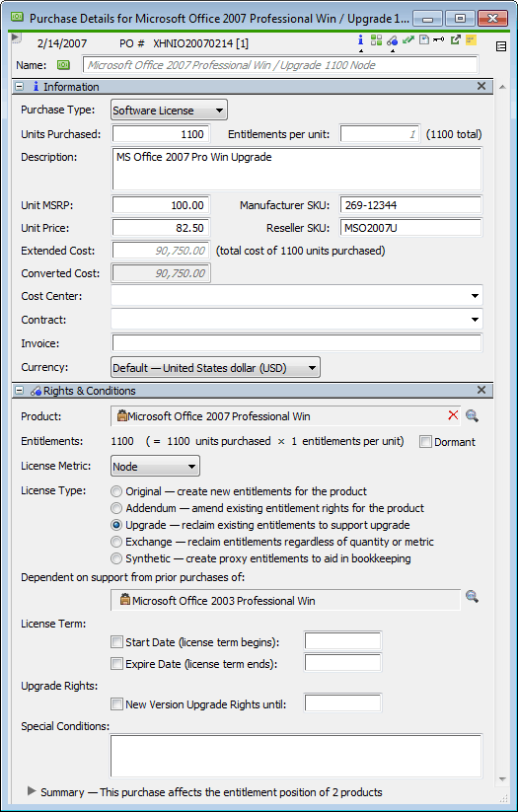Screen dimensions: 518x812
Task: Close the Rights & Conditions section with X
Action: click(481, 391)
